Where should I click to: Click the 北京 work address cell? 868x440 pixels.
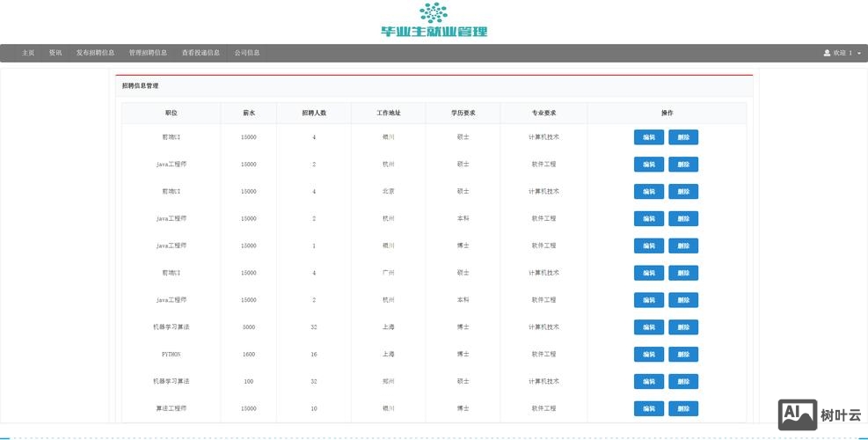click(x=388, y=191)
